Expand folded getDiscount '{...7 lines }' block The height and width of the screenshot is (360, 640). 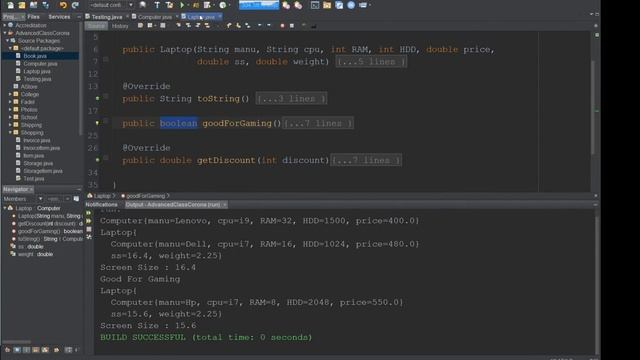coord(366,160)
